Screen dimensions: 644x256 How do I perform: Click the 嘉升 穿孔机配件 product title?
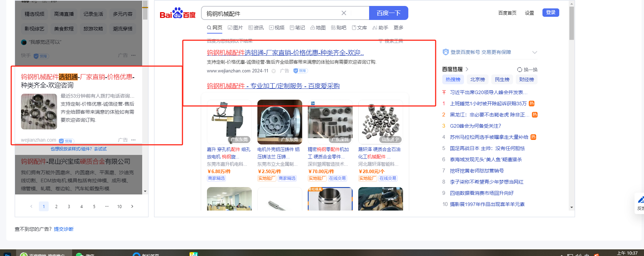(229, 153)
